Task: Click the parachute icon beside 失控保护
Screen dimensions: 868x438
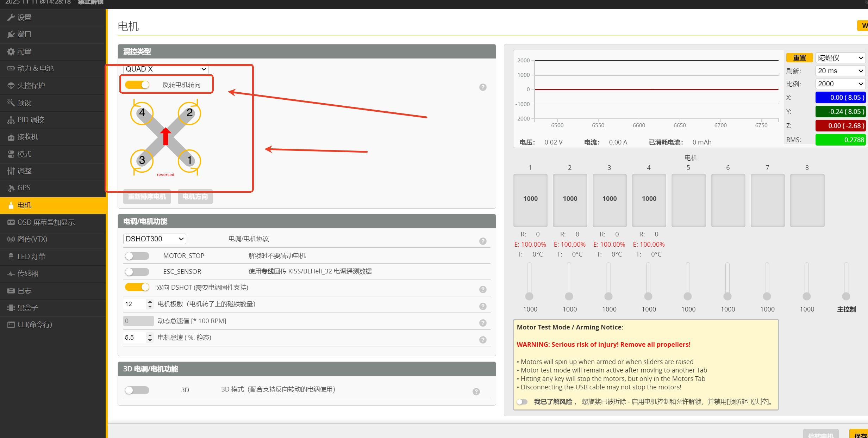Action: [11, 86]
